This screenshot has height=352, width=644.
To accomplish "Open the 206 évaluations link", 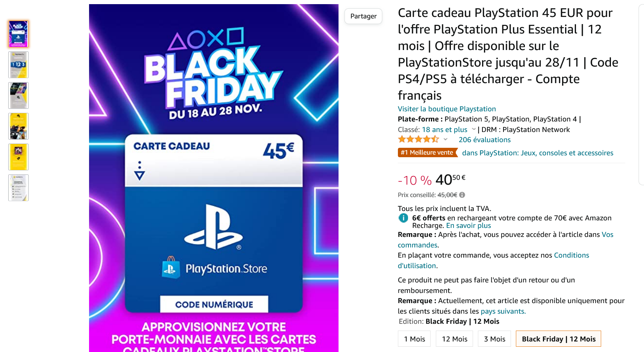I will (x=484, y=140).
